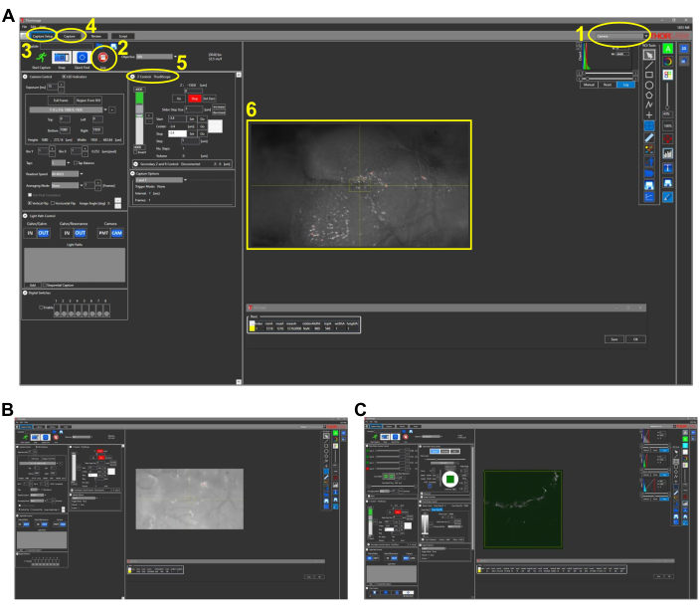
Task: Click the green A auto-contrast icon
Action: [x=668, y=49]
